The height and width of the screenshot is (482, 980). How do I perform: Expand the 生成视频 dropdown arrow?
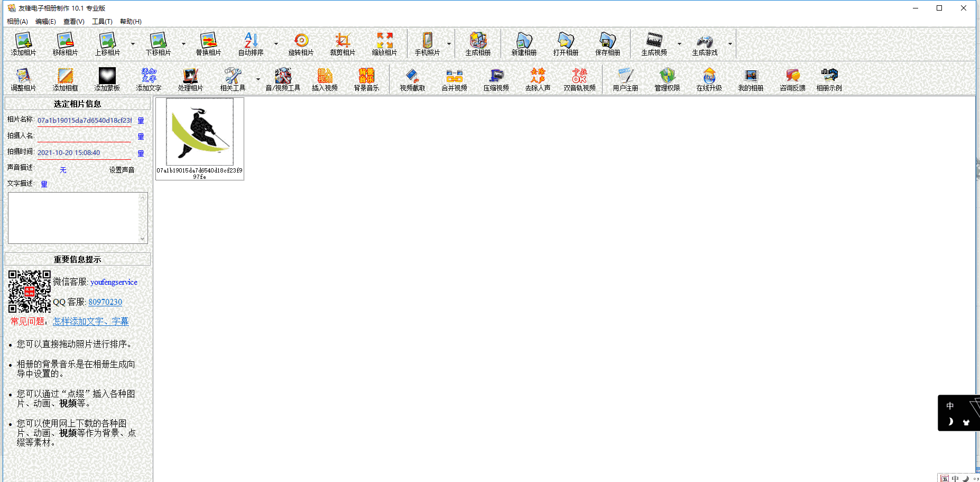coord(679,44)
